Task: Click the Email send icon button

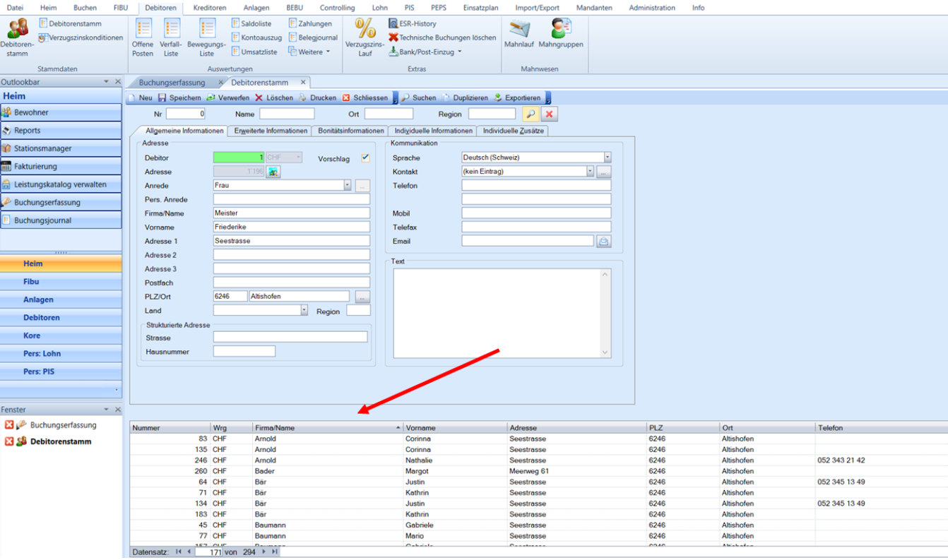Action: [603, 242]
